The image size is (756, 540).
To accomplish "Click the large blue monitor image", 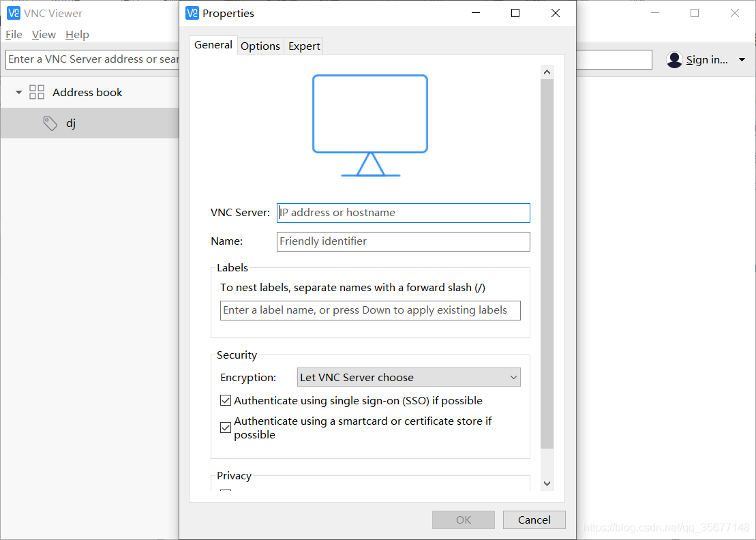I will [370, 125].
